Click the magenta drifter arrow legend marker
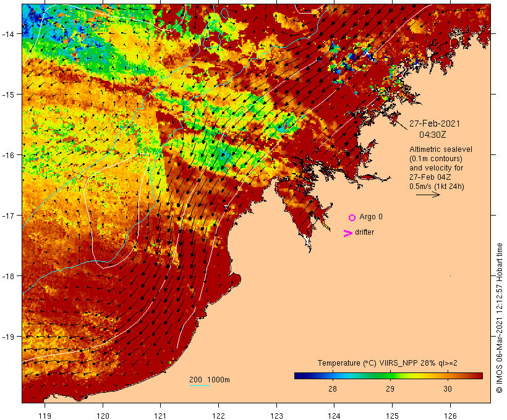The width and height of the screenshot is (507, 420). [347, 233]
